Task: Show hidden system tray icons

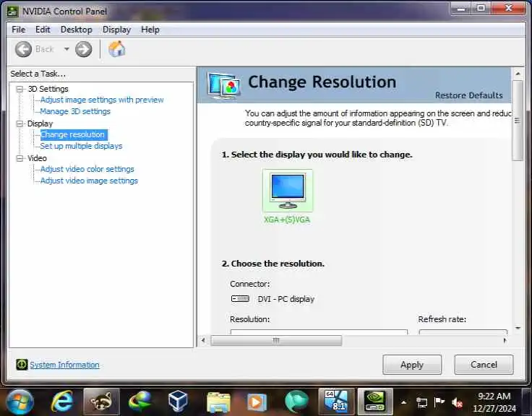Action: (404, 403)
